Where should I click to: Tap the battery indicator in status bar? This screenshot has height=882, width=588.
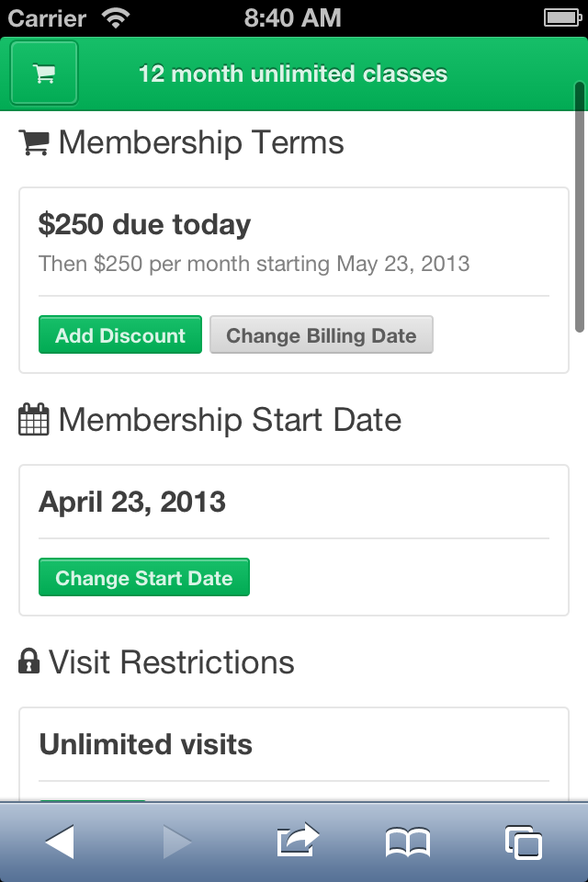pos(560,17)
